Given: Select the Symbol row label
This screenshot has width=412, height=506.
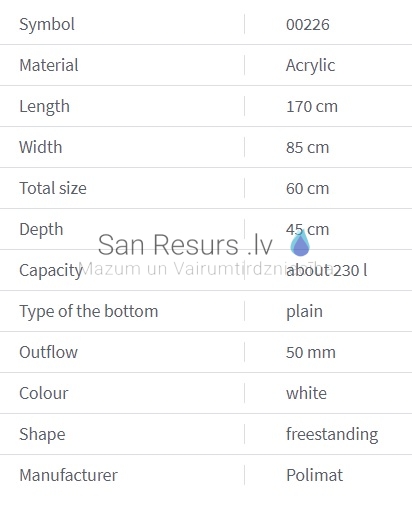Looking at the screenshot, I should coord(47,24).
